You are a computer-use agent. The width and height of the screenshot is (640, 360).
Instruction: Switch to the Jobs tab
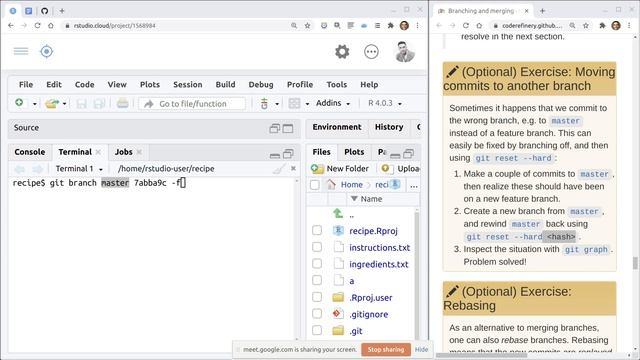123,152
